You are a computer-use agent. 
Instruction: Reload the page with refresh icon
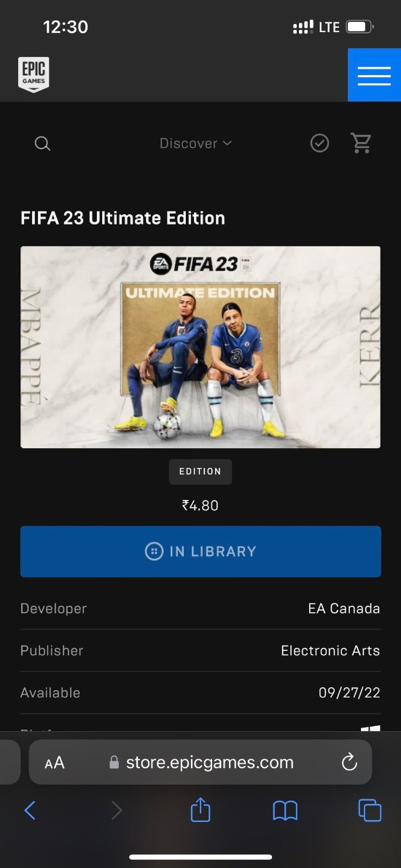(349, 762)
